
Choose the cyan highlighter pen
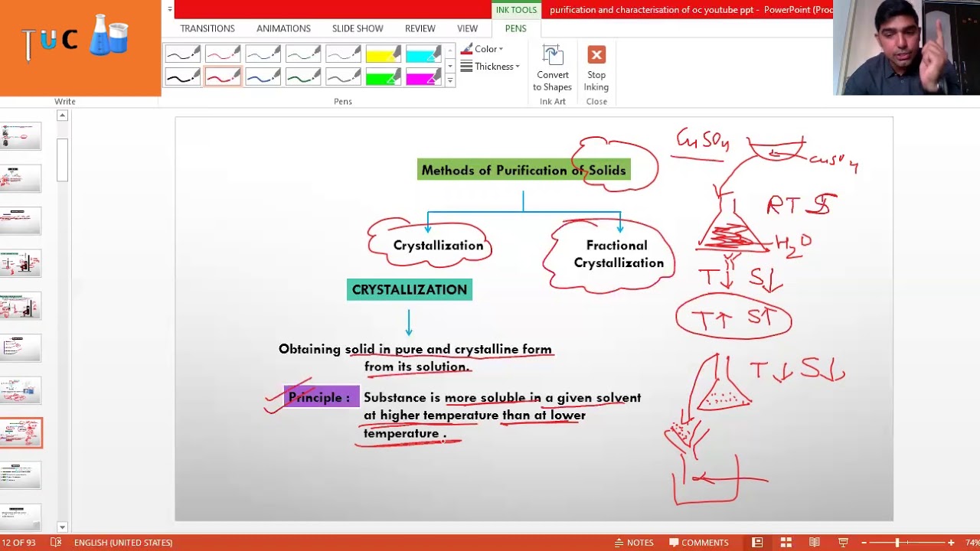click(423, 54)
